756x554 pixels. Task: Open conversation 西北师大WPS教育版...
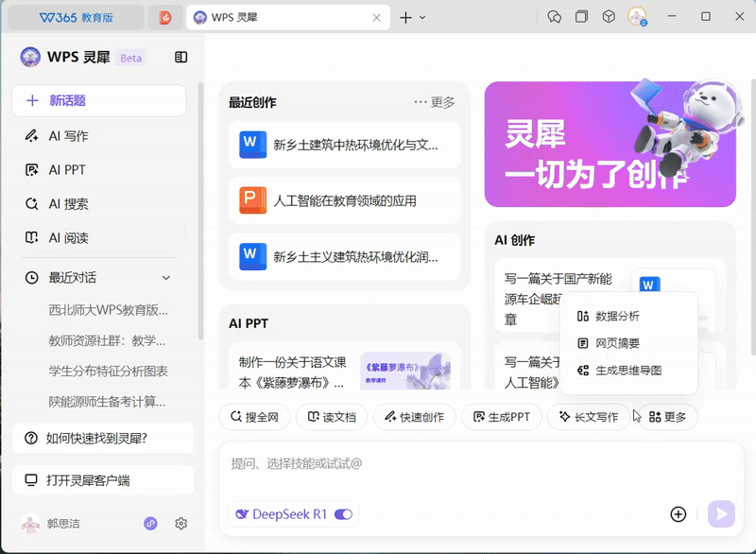pos(108,309)
